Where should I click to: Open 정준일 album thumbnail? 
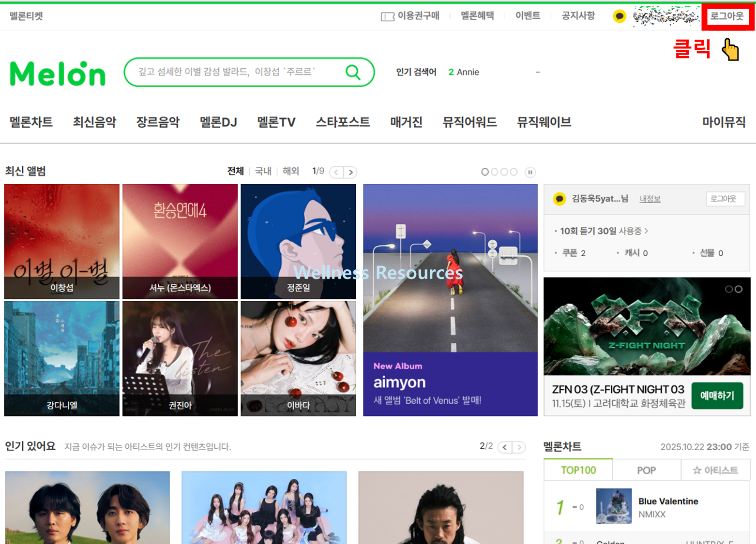(298, 241)
